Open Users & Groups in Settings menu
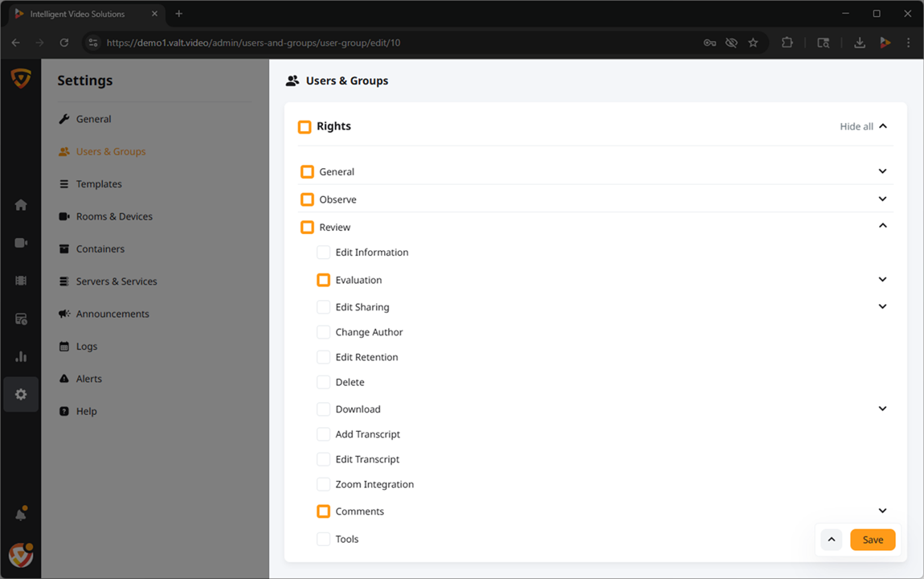This screenshot has width=924, height=579. (111, 151)
